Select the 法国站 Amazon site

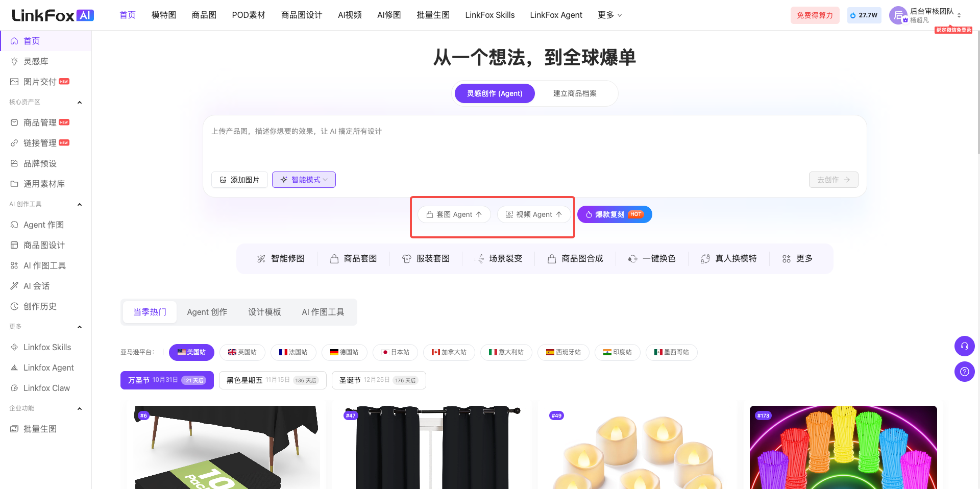point(293,352)
